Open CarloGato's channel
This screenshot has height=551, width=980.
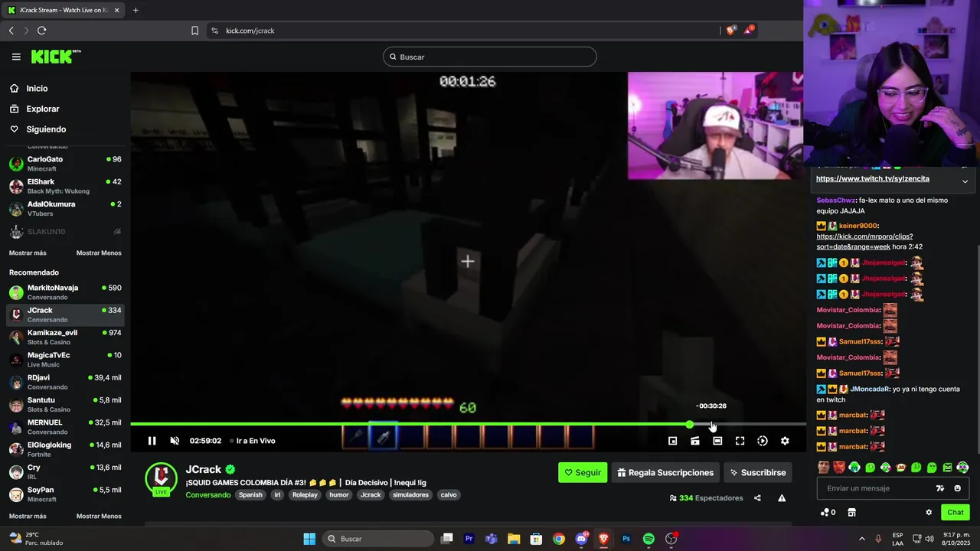(65, 164)
